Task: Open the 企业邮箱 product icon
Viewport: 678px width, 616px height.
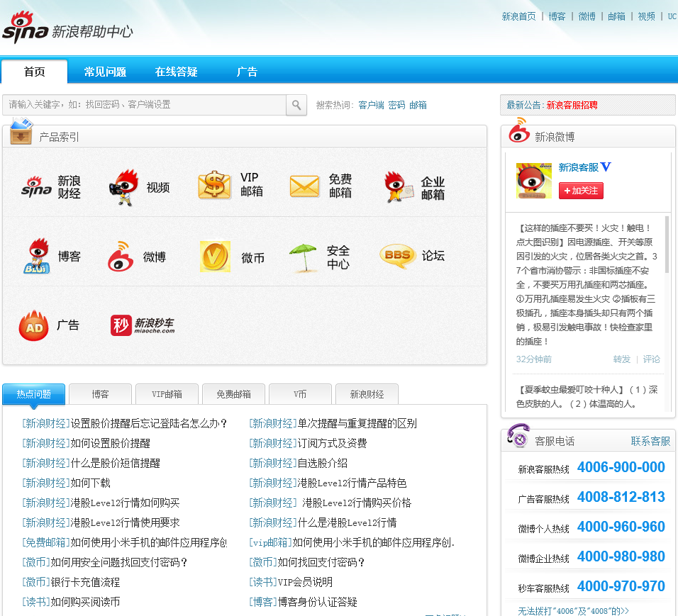Action: click(399, 186)
